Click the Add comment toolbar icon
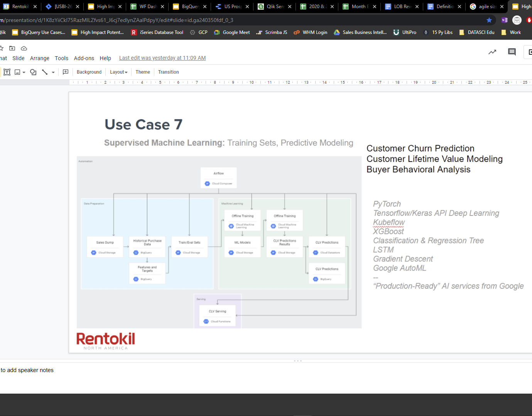The image size is (532, 416). pyautogui.click(x=66, y=72)
